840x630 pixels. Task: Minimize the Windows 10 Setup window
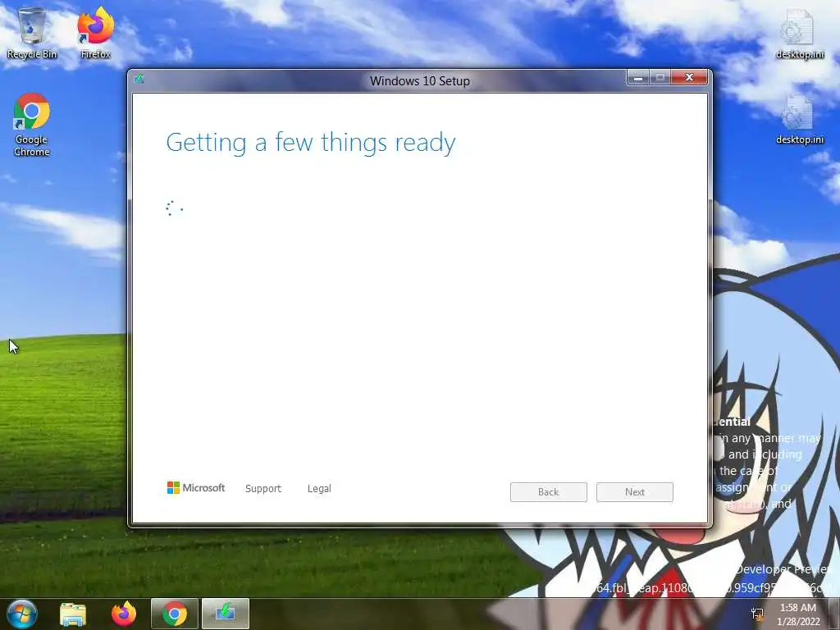pyautogui.click(x=638, y=78)
